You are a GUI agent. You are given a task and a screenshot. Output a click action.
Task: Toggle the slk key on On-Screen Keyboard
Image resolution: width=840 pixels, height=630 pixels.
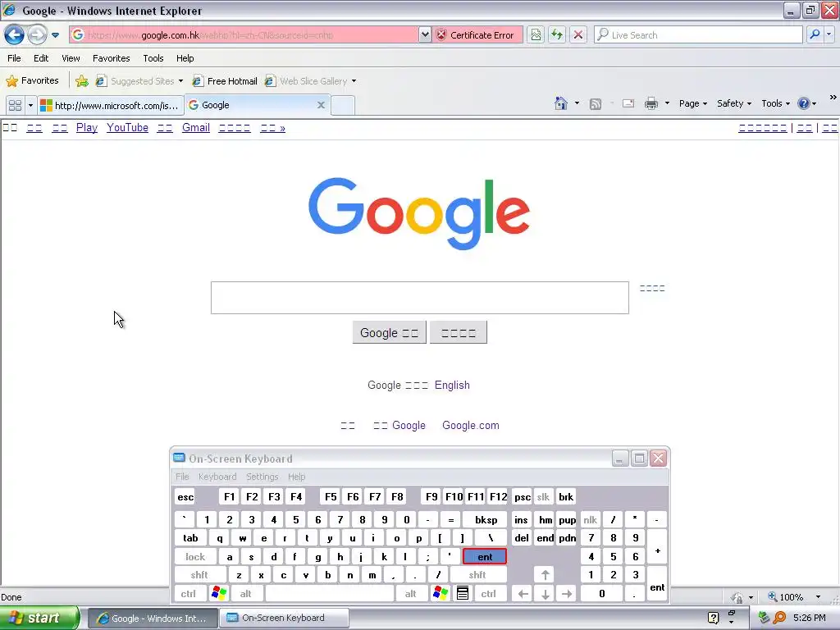coord(543,497)
